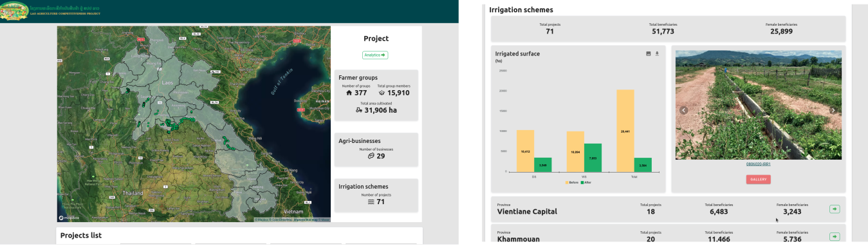Screen dimensions: 868x246
Task: Toggle the After series in chart legend
Action: [x=586, y=182]
